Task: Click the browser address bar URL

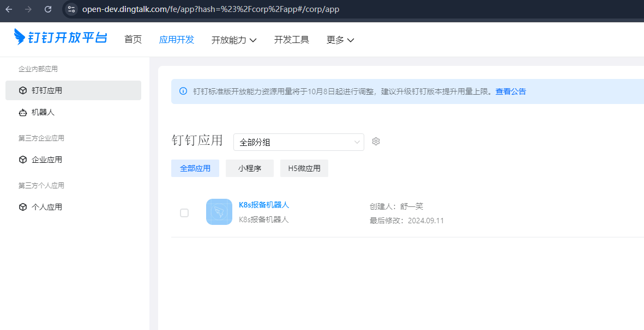Action: click(210, 9)
